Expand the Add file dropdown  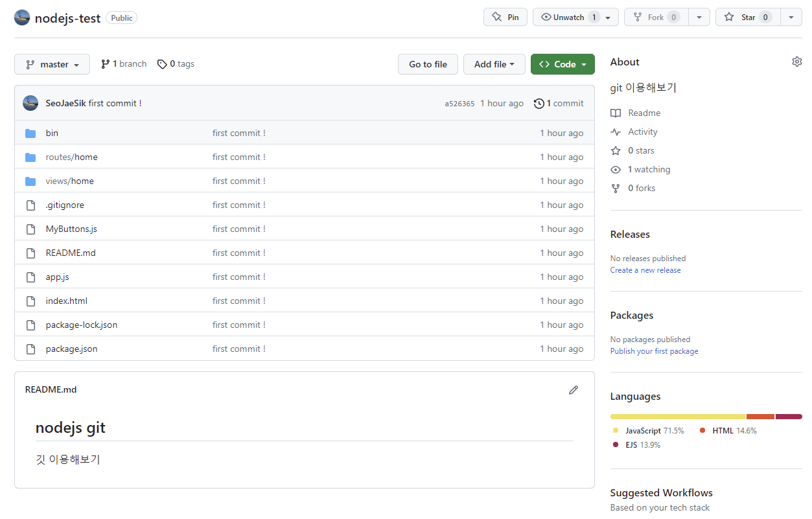(x=494, y=64)
